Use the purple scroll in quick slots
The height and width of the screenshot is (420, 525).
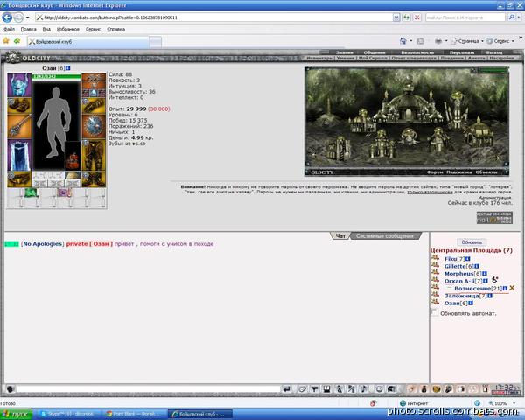(64, 192)
